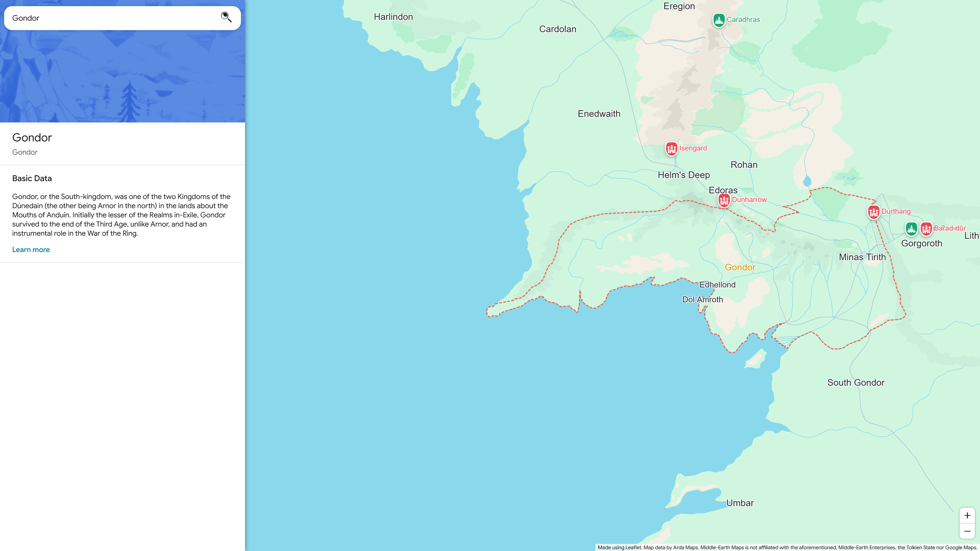Click the Rohan region label
The height and width of the screenshot is (551, 980).
(x=744, y=165)
